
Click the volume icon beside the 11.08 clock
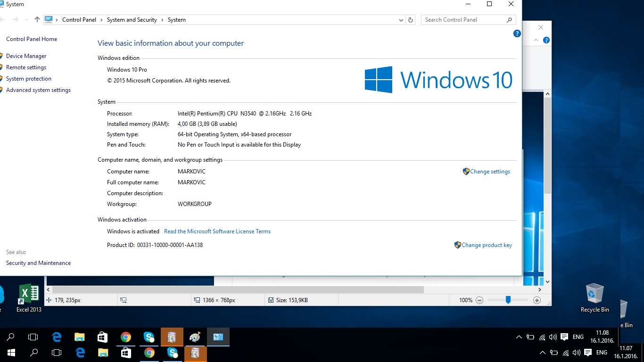click(553, 337)
